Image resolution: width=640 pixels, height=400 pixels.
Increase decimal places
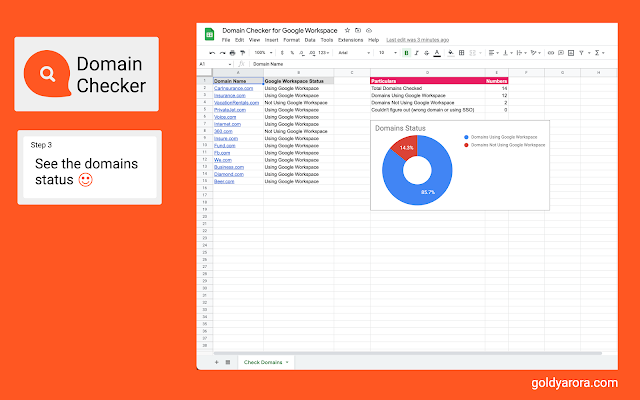(312, 53)
